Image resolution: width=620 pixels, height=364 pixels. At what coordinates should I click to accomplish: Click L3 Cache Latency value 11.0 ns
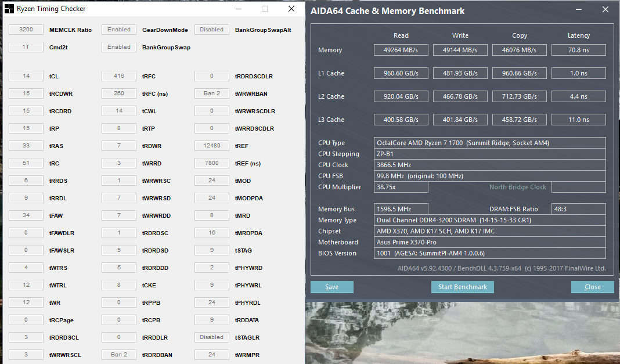[578, 120]
